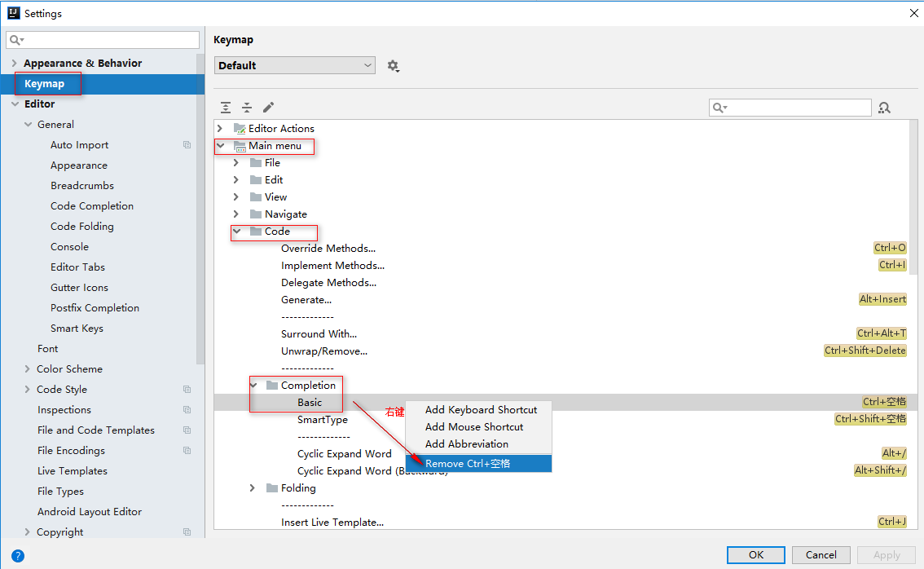This screenshot has height=569, width=924.
Task: Expand the Appearance & Behavior section
Action: (14, 63)
